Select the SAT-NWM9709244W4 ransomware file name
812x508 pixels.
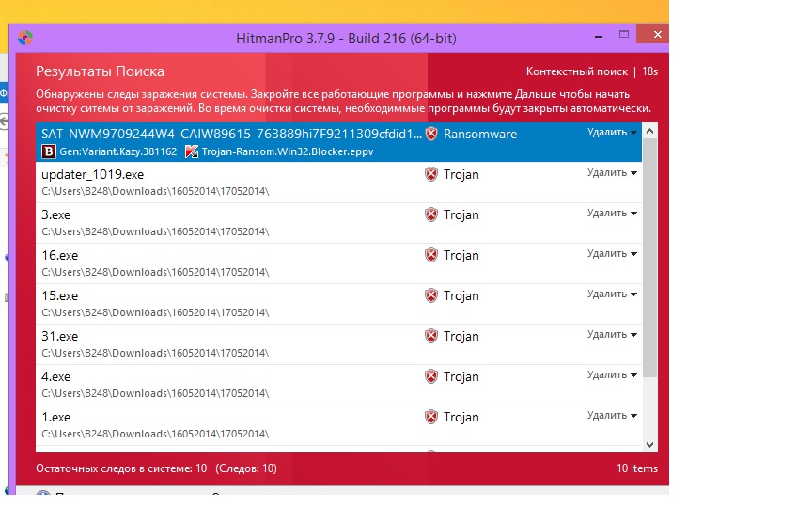pos(231,134)
